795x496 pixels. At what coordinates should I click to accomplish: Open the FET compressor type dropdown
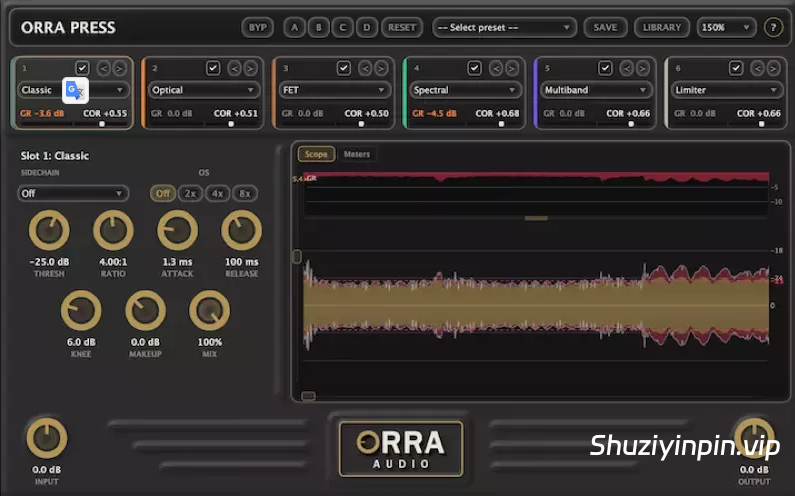pyautogui.click(x=335, y=90)
